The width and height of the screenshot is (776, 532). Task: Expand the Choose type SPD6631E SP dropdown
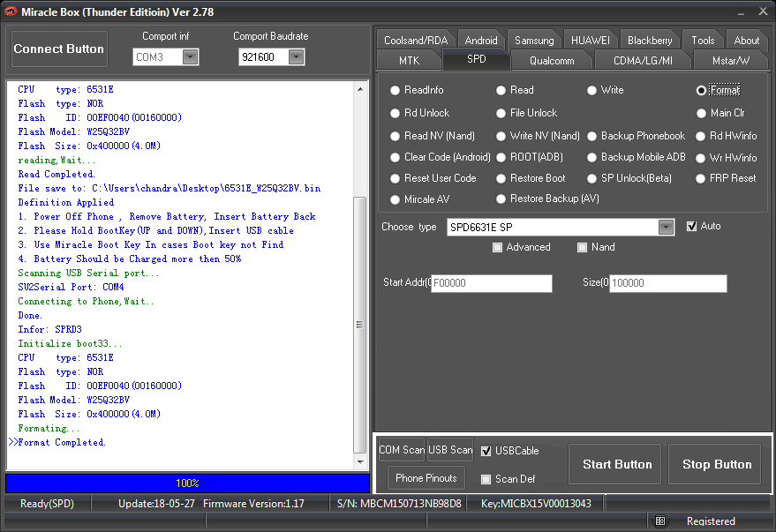667,228
